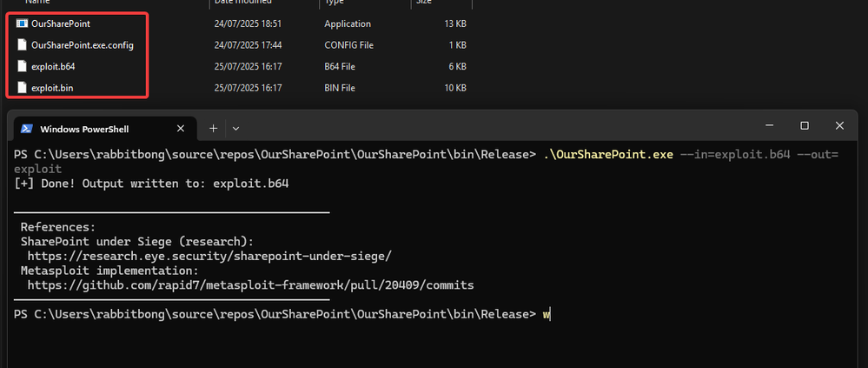Click the 10 KB size cell
The width and height of the screenshot is (868, 368).
coord(455,88)
